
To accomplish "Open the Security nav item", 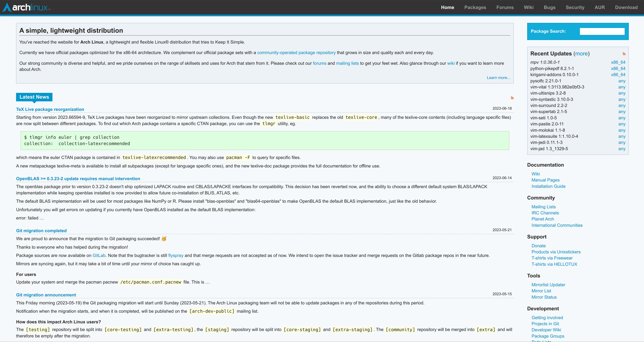I will coord(575,7).
